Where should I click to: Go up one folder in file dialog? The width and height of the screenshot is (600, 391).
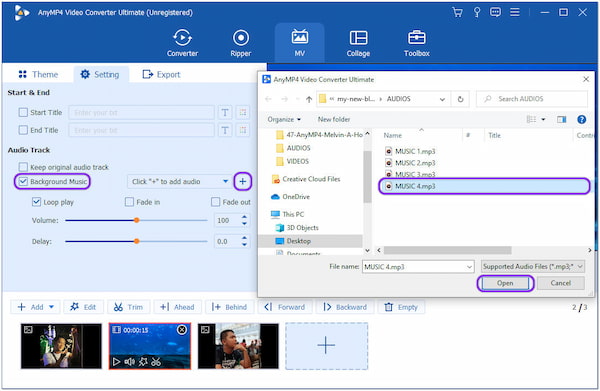pos(309,99)
